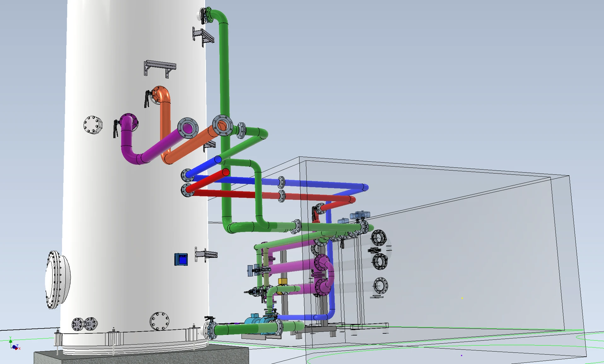Image resolution: width=604 pixels, height=364 pixels.
Task: Pick the yellow point marker inside enclosure
Action: (x=462, y=298)
